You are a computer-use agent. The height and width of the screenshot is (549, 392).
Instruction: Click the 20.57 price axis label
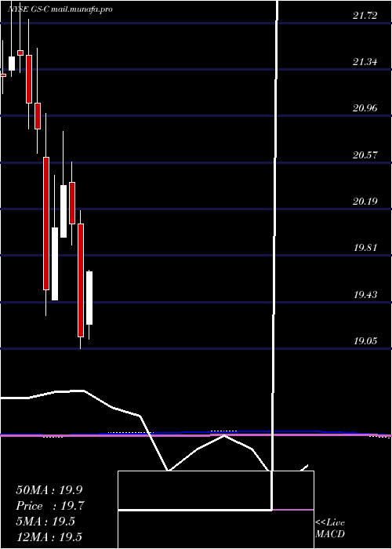[365, 155]
